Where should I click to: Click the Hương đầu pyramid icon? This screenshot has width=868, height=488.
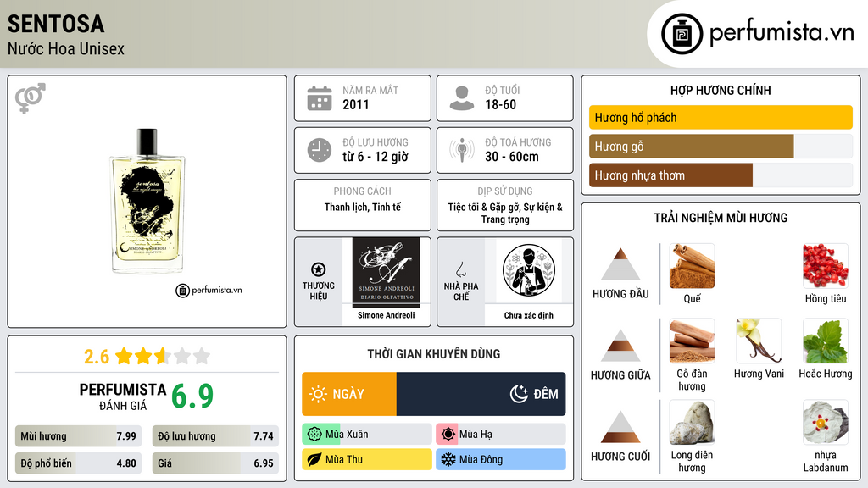(x=620, y=264)
